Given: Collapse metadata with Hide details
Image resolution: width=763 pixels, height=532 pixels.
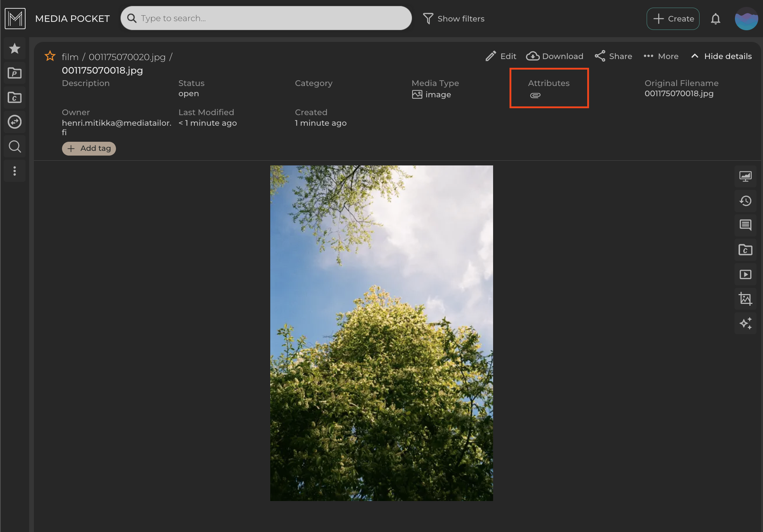Looking at the screenshot, I should click(x=721, y=56).
